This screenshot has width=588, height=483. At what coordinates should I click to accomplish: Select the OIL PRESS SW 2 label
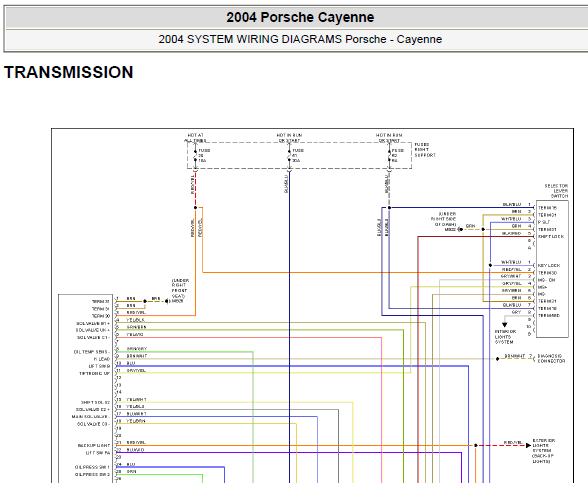[x=92, y=474]
